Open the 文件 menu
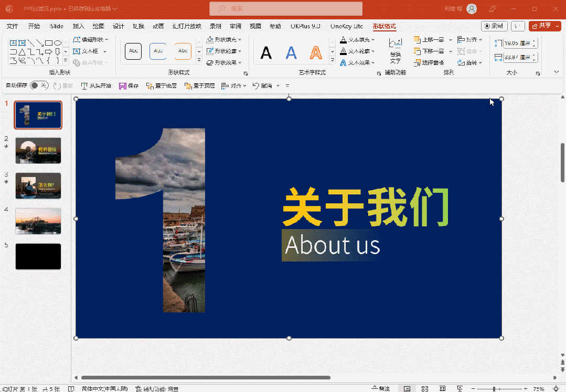 12,26
